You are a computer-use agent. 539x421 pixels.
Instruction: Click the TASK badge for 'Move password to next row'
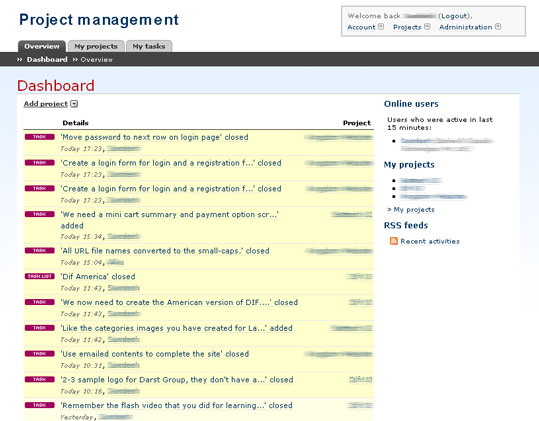(x=40, y=137)
